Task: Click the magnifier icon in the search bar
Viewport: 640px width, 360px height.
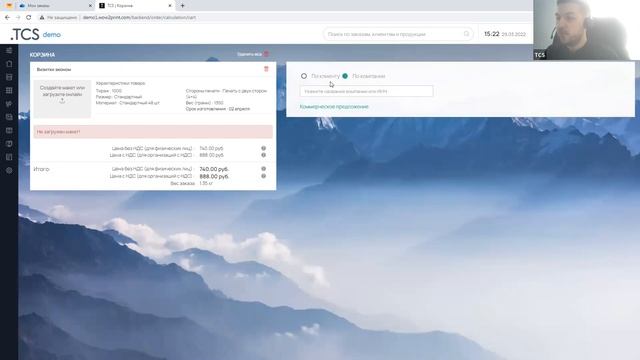Action: coord(467,34)
